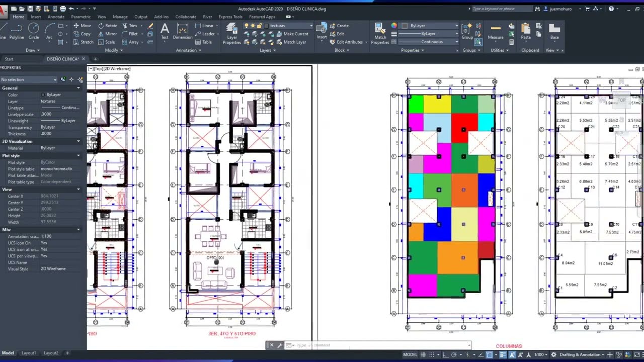This screenshot has height=362, width=644.
Task: Click the new drawing tab plus button
Action: 96,59
